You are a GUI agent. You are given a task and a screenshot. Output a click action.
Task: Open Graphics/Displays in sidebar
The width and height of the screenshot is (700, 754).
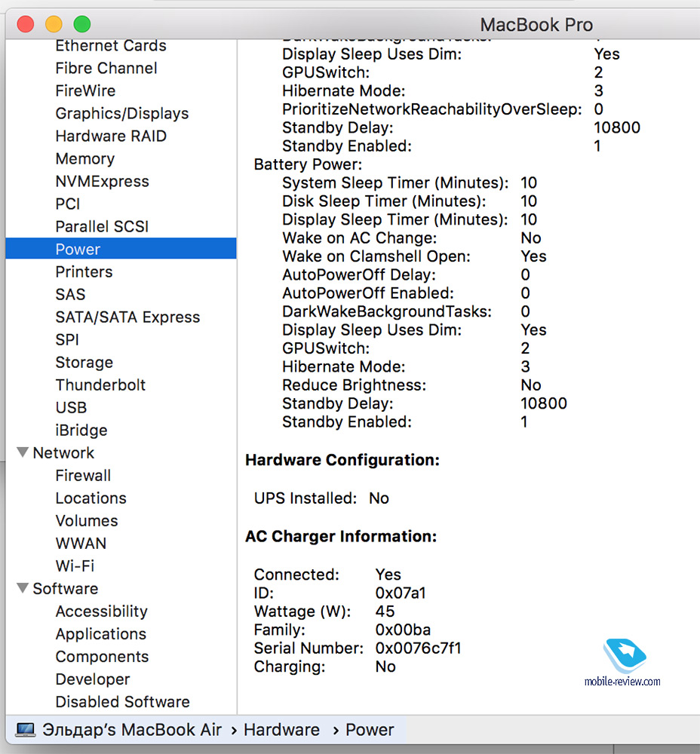point(121,114)
